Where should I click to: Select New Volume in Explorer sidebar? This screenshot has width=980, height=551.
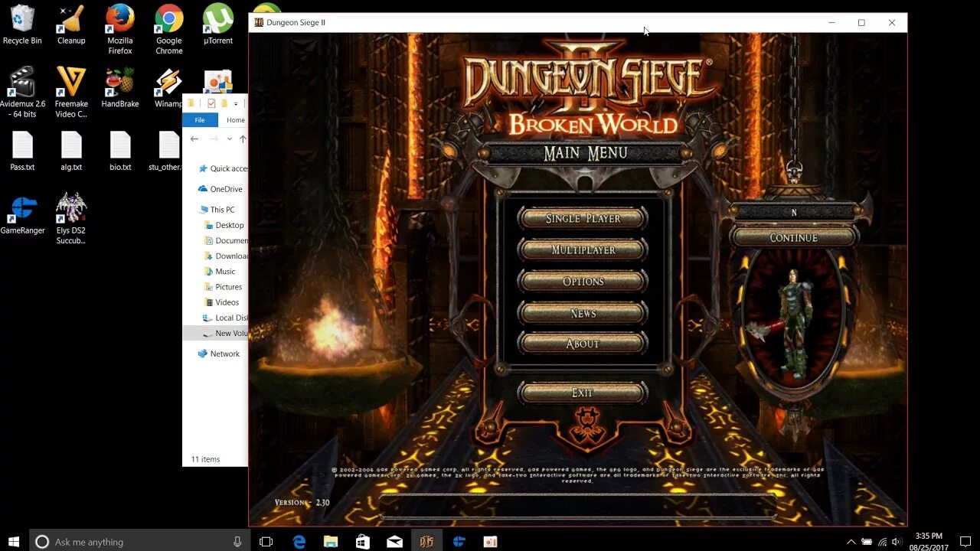[215, 333]
